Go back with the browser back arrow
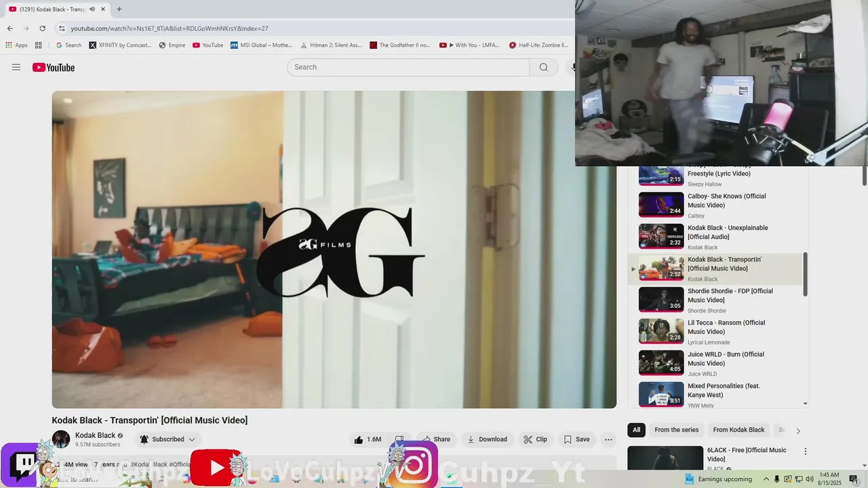The image size is (868, 488). point(9,28)
